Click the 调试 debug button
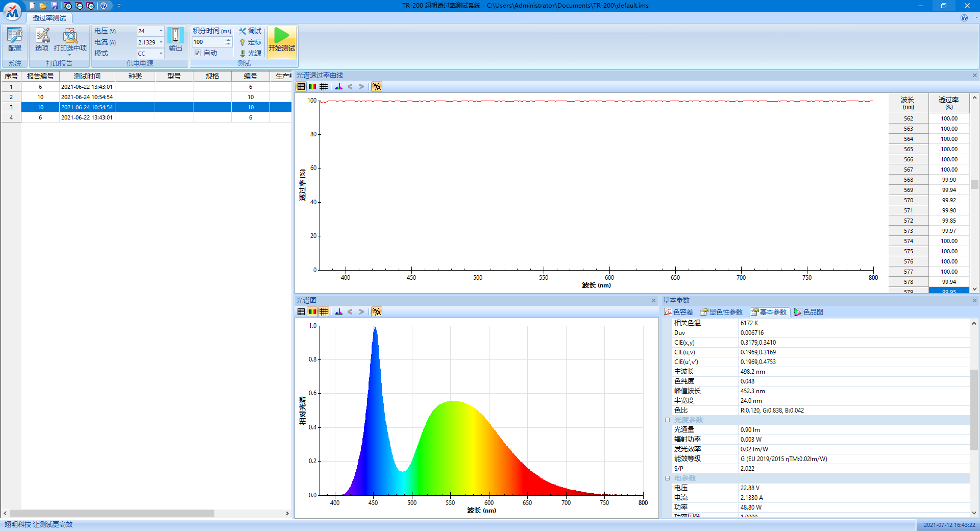Viewport: 980px width, 531px height. (x=250, y=31)
